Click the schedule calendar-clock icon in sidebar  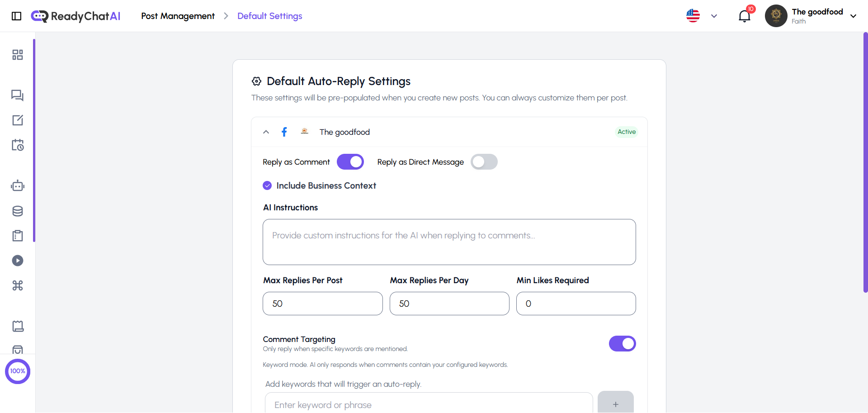(17, 145)
